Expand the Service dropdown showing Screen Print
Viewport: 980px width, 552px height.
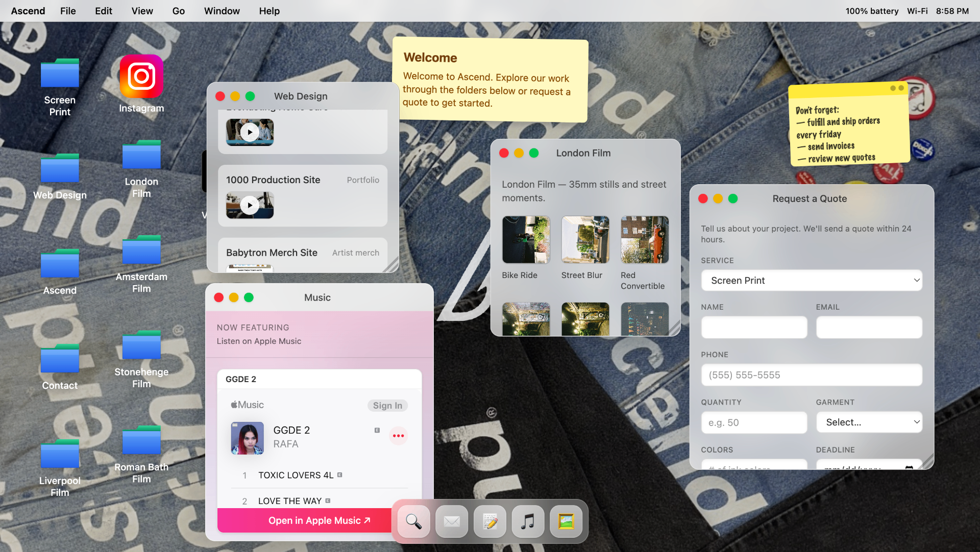tap(812, 280)
